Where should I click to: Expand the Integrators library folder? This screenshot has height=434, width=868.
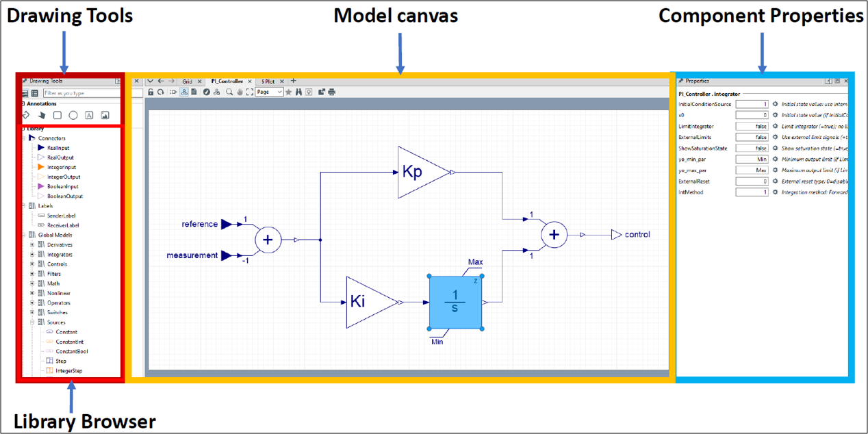32,255
